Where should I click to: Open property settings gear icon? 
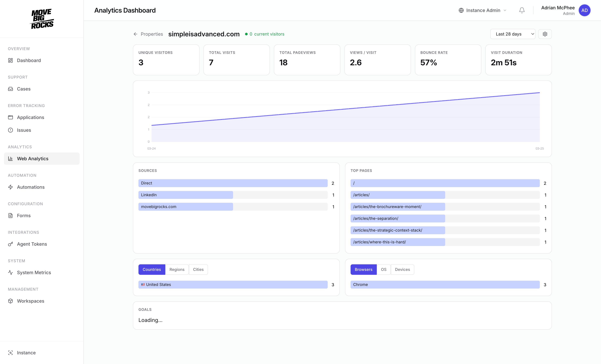coord(545,34)
